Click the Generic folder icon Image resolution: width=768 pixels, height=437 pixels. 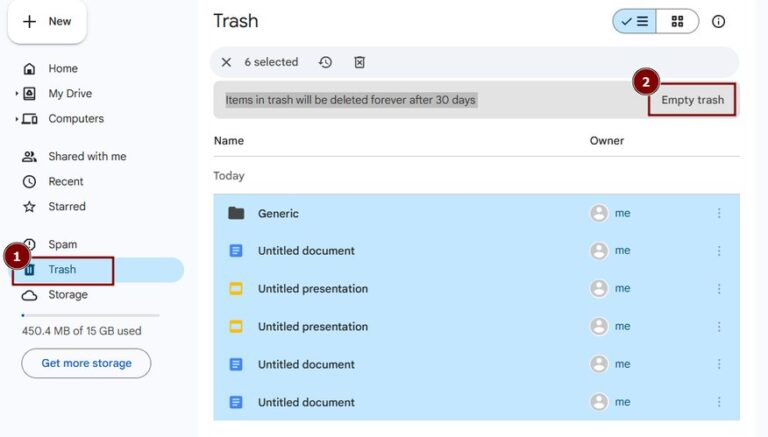pos(236,213)
